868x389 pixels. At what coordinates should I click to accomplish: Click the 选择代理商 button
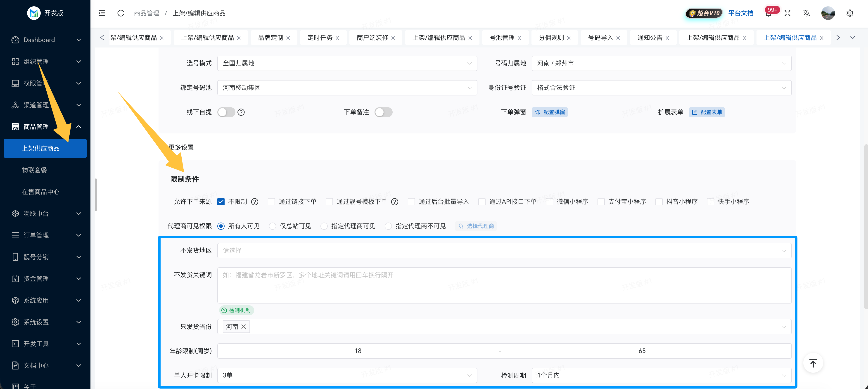click(x=476, y=226)
